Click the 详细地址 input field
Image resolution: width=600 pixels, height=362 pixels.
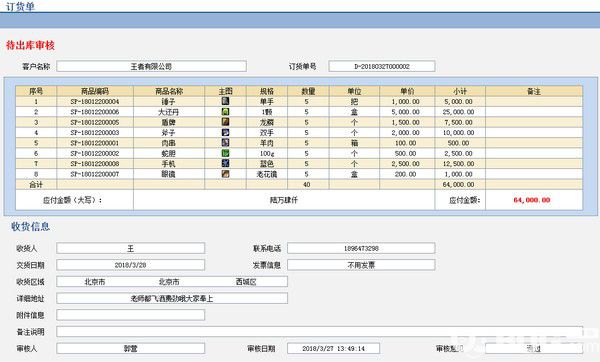(172, 298)
